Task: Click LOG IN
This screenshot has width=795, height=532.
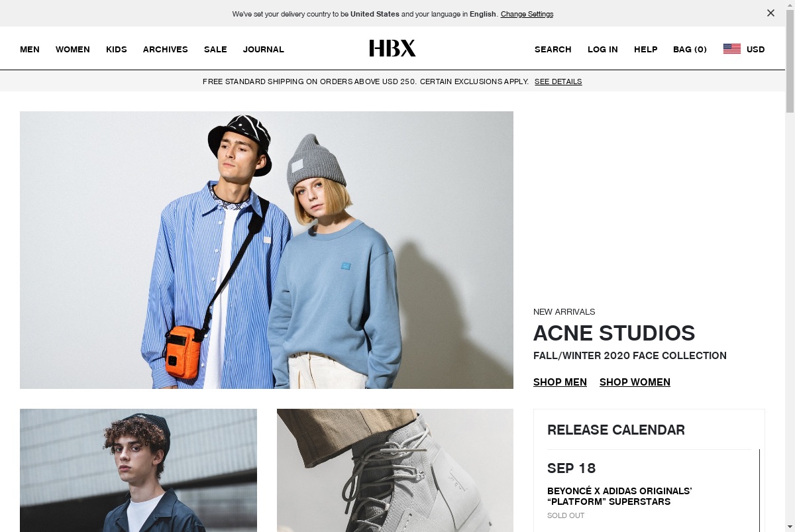Action: click(603, 50)
